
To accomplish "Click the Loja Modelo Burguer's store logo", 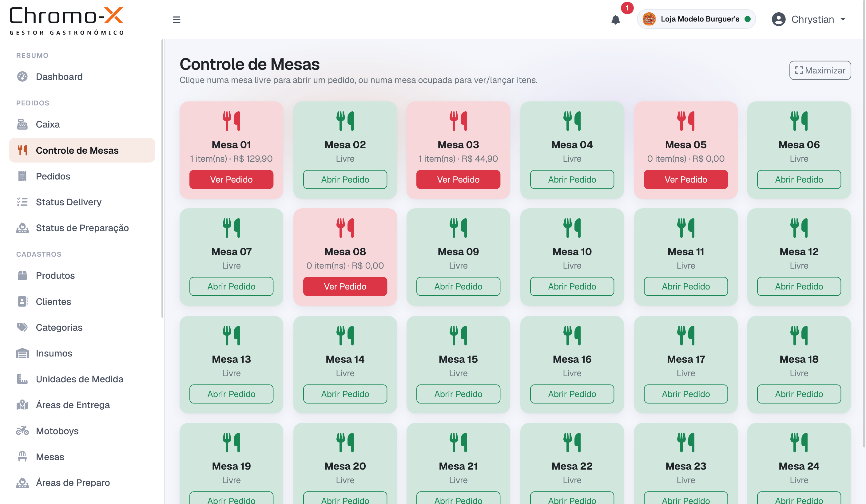I will pyautogui.click(x=649, y=19).
